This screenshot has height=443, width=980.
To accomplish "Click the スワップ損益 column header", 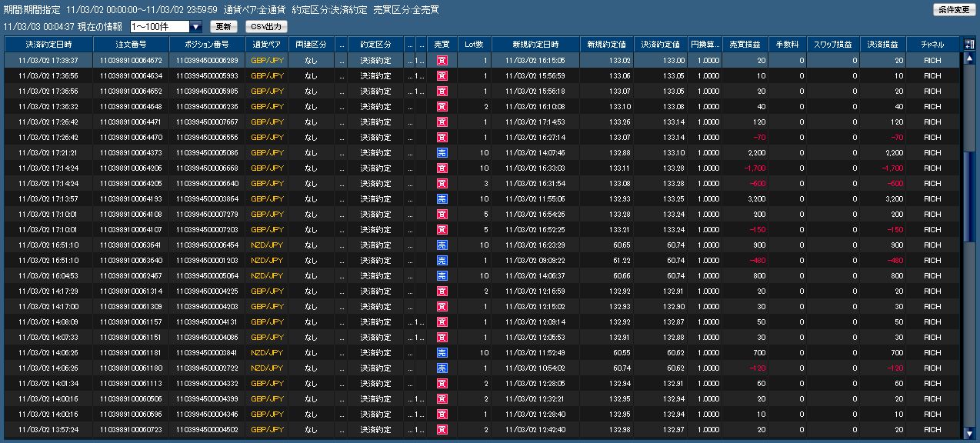I will 834,45.
